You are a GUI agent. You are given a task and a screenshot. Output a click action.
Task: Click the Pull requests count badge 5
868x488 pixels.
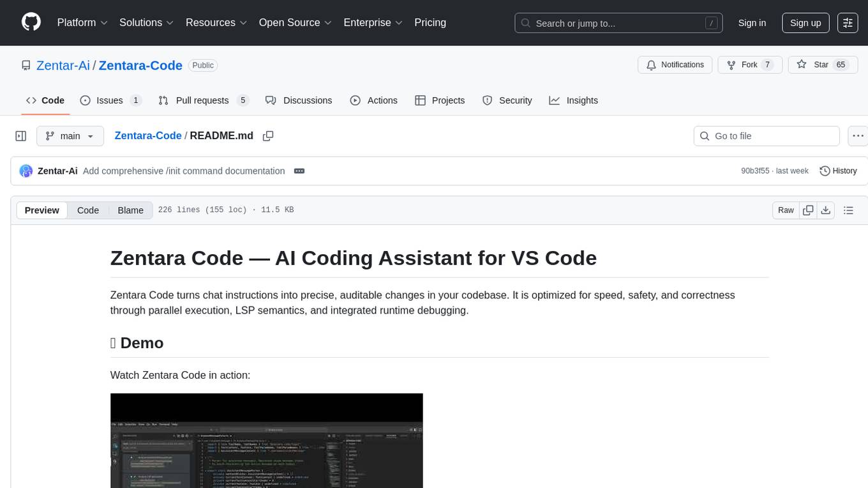(242, 100)
